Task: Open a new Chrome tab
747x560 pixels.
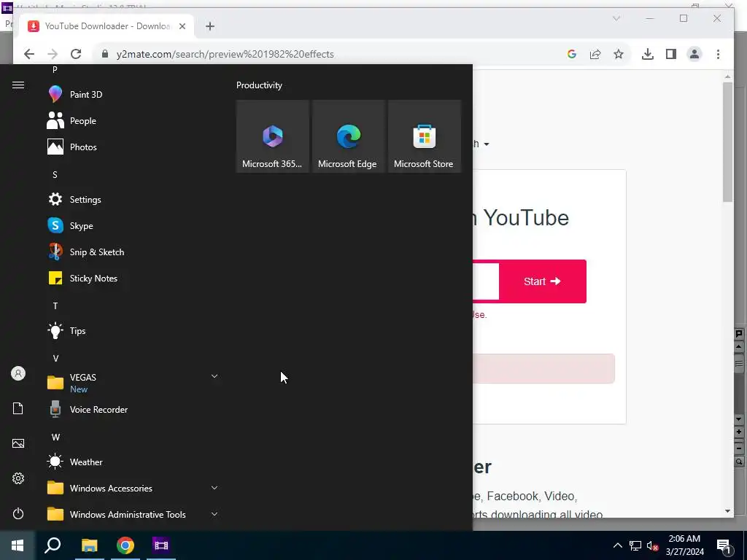Action: click(x=210, y=26)
